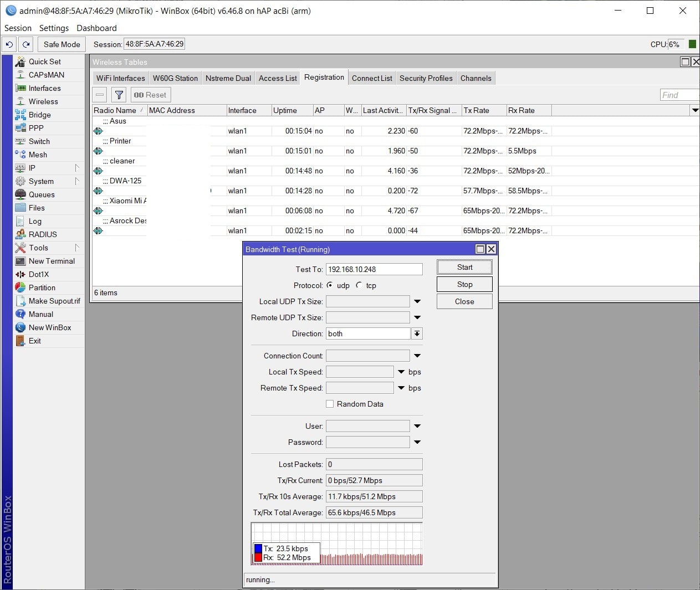Click the Redo arrow in toolbar
The image size is (700, 590).
click(25, 44)
